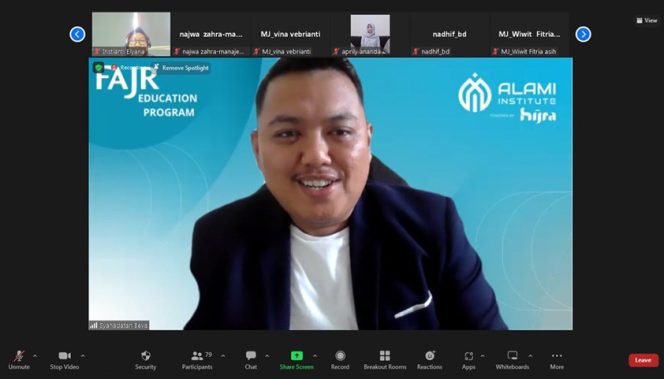Open the Chat panel
Screen dimensions: 664x379
point(251,360)
